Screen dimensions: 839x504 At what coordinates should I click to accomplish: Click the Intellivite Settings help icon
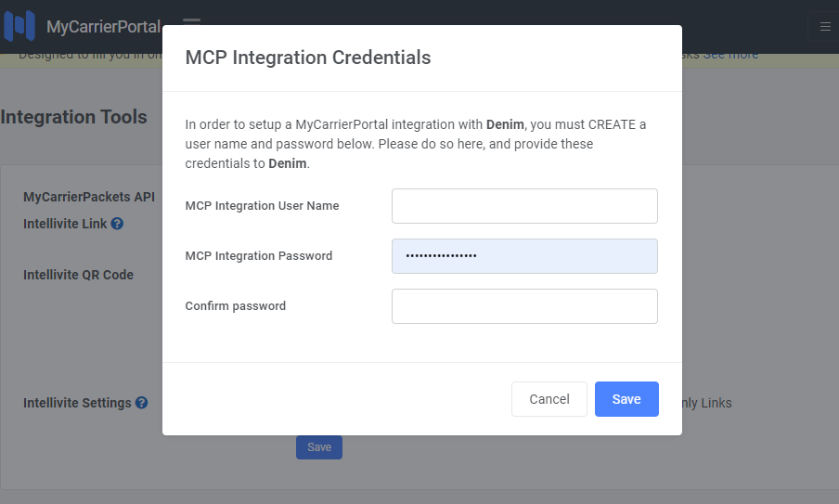(x=141, y=403)
